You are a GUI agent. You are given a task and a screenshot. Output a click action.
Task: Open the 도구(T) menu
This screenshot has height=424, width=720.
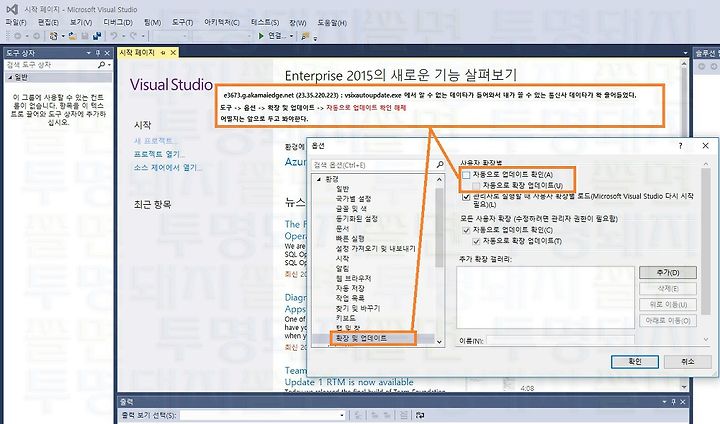tap(182, 22)
